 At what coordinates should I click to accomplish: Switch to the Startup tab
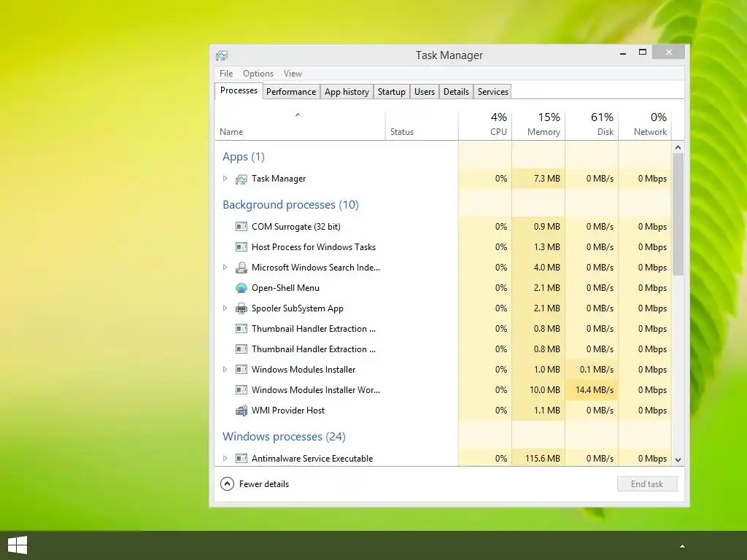[392, 92]
